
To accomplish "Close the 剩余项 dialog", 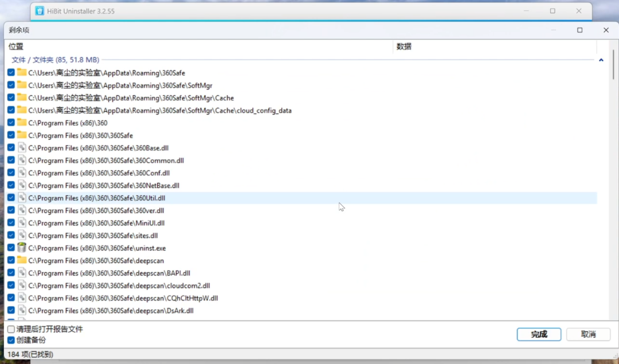I will 606,30.
